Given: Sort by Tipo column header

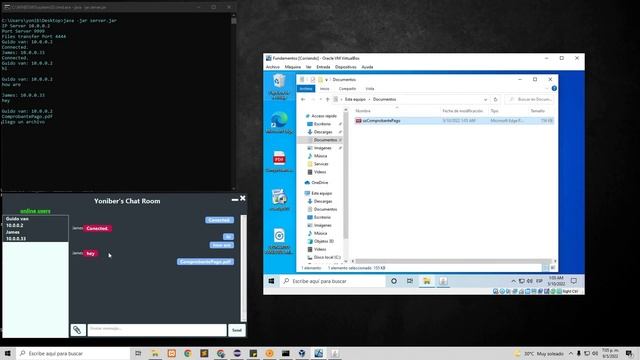Looking at the screenshot, I should [x=494, y=111].
